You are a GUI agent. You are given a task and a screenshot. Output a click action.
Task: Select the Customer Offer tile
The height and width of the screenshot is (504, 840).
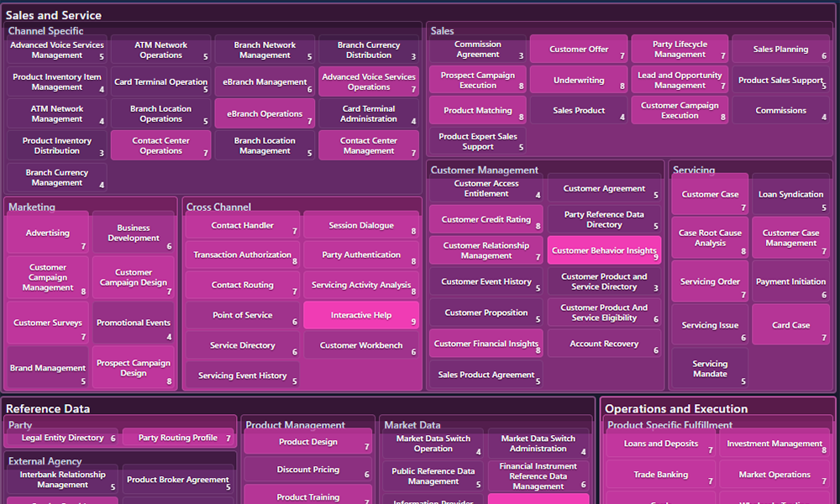tap(579, 50)
